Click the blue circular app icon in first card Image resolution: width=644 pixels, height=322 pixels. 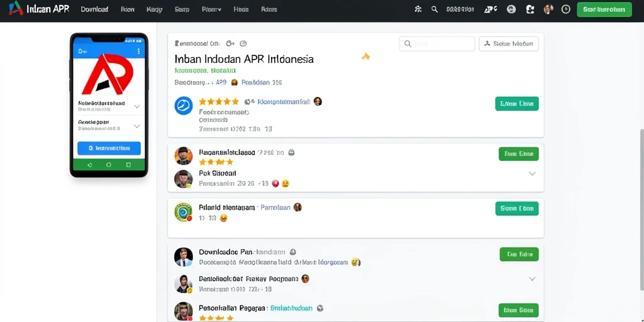[184, 106]
